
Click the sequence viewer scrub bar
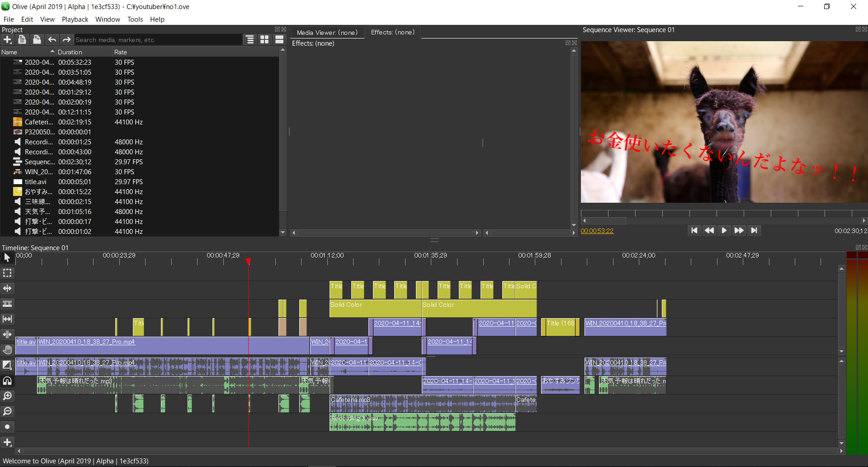724,213
